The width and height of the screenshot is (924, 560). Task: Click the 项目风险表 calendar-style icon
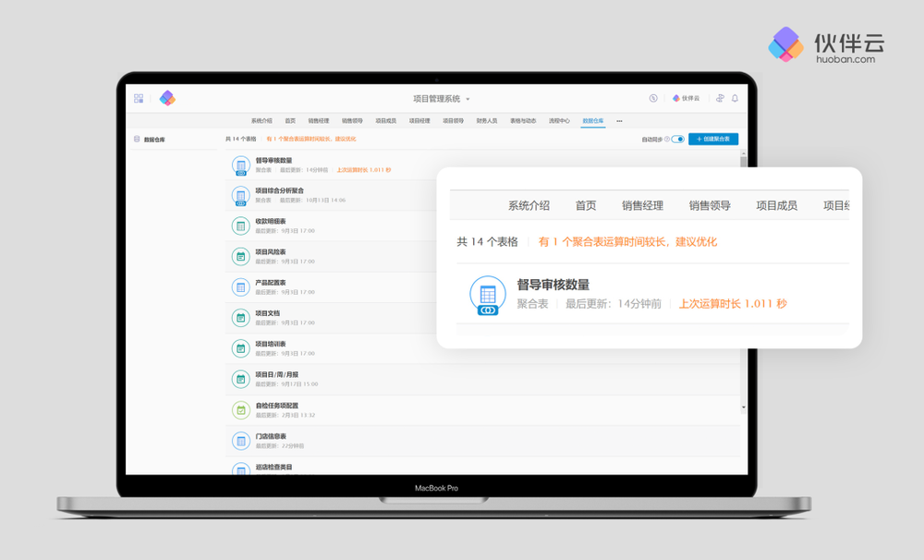pos(240,256)
